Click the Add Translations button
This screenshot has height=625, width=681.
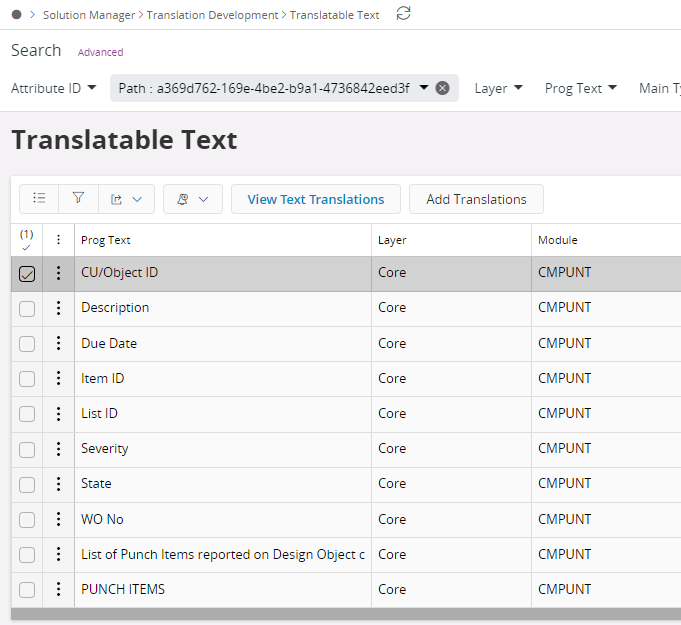click(x=476, y=199)
